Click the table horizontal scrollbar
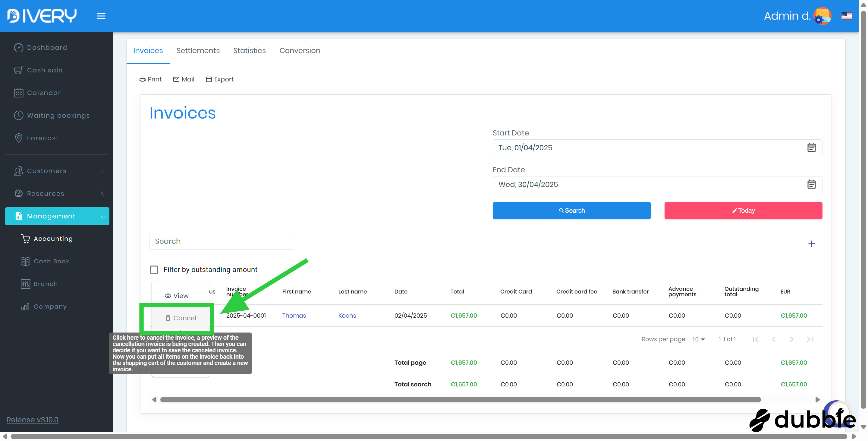868x441 pixels. tap(460, 400)
